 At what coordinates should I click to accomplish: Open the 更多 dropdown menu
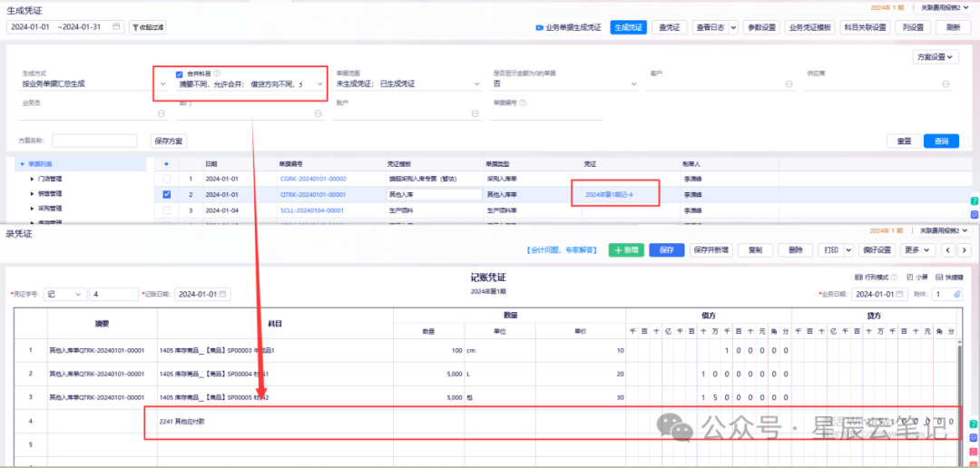pos(917,250)
